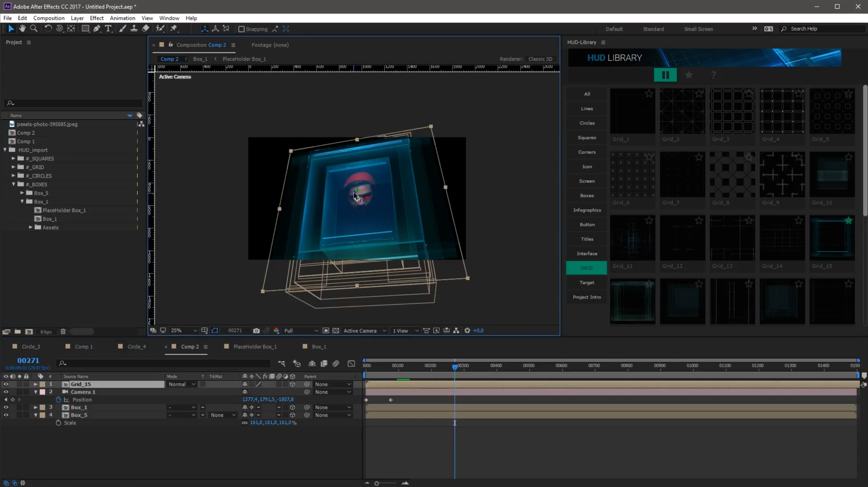Open the 1 View layout dropdown
Image resolution: width=868 pixels, height=487 pixels.
coord(405,331)
